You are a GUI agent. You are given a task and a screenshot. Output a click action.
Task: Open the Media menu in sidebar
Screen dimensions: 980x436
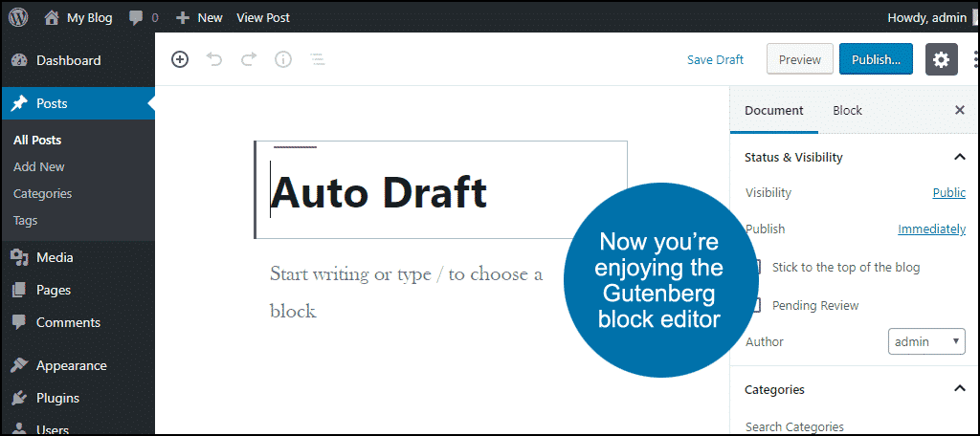point(55,257)
